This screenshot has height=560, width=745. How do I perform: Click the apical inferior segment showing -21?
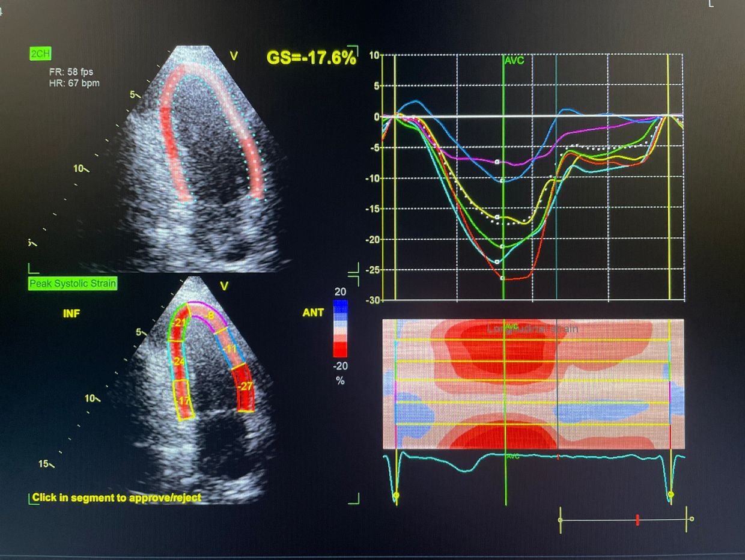tap(178, 324)
